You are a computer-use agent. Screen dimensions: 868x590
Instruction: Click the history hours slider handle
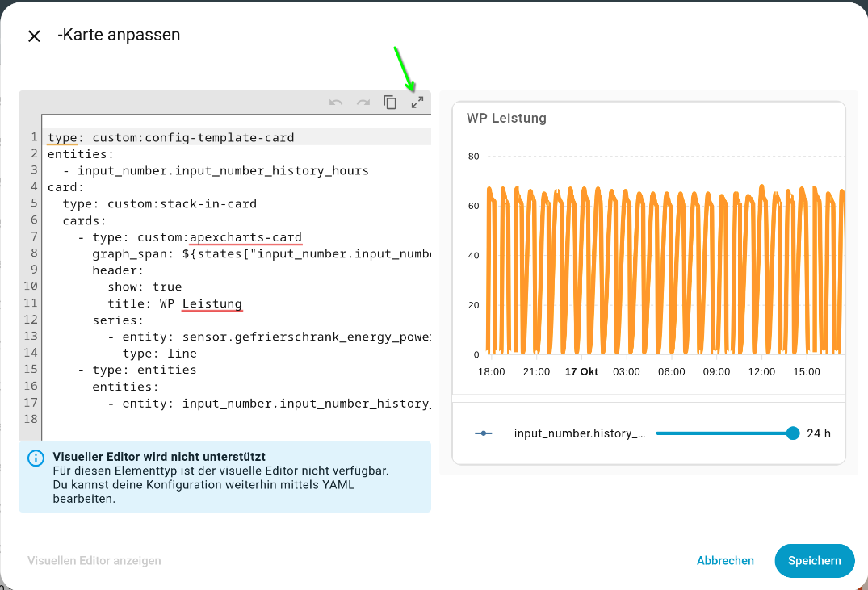(793, 433)
